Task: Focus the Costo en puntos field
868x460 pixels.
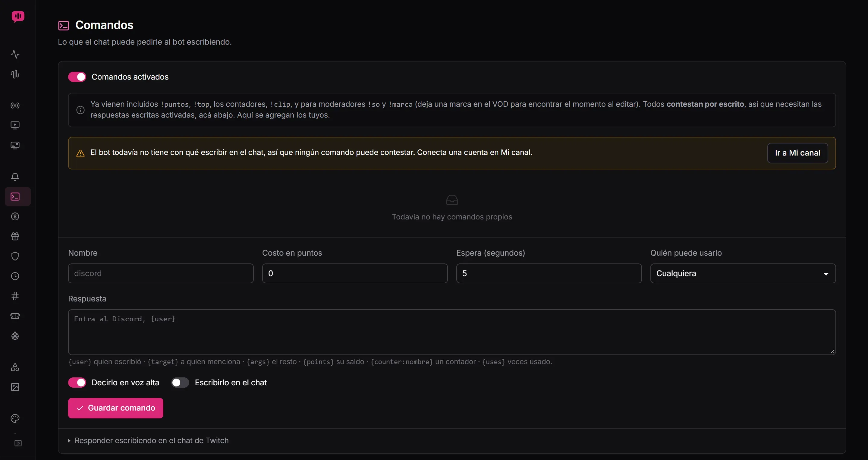Action: 355,273
